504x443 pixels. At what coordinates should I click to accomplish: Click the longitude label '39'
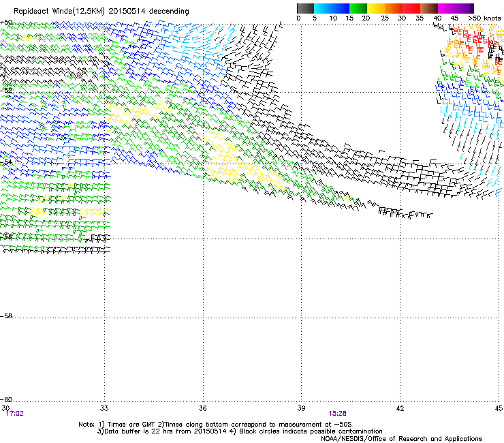tap(301, 408)
